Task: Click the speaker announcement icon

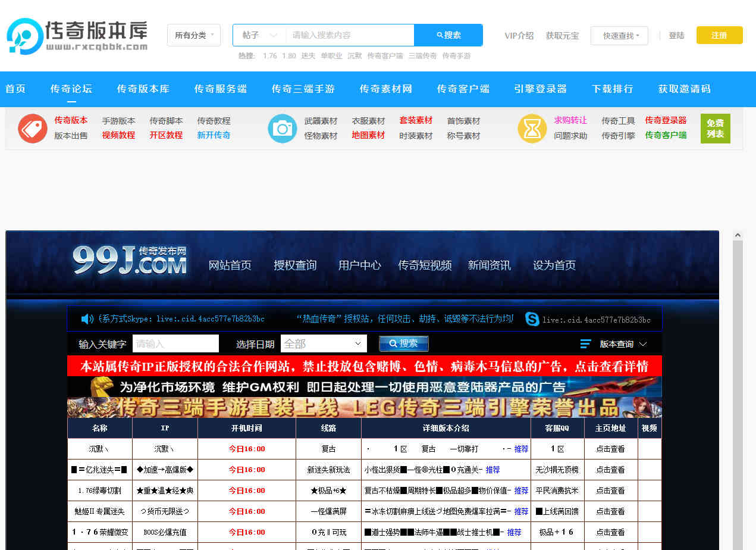Action: [x=87, y=319]
